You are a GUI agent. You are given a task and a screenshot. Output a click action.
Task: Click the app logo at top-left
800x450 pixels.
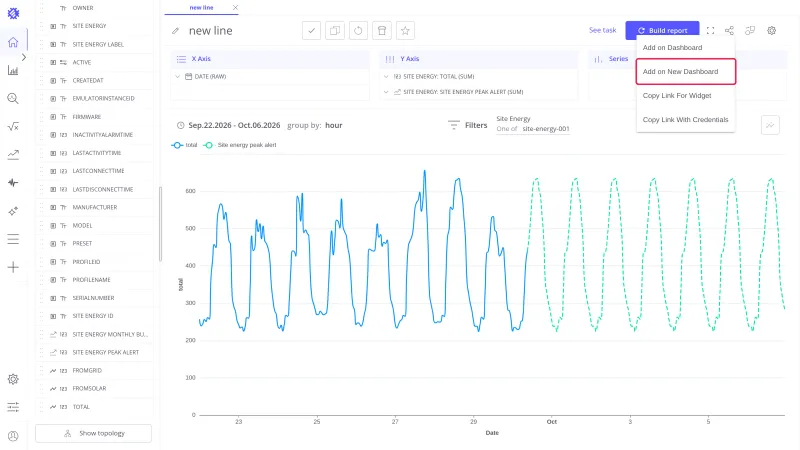point(13,13)
